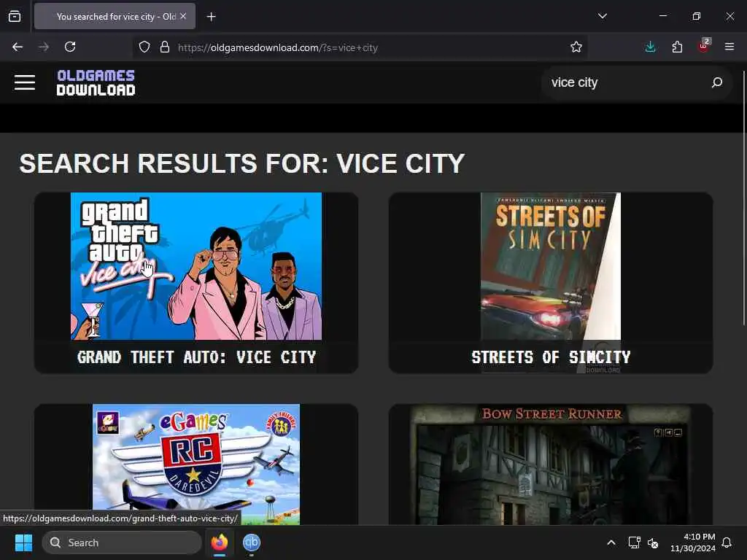Open the clock showing 4:10 PM
This screenshot has height=560, width=747.
point(693,542)
